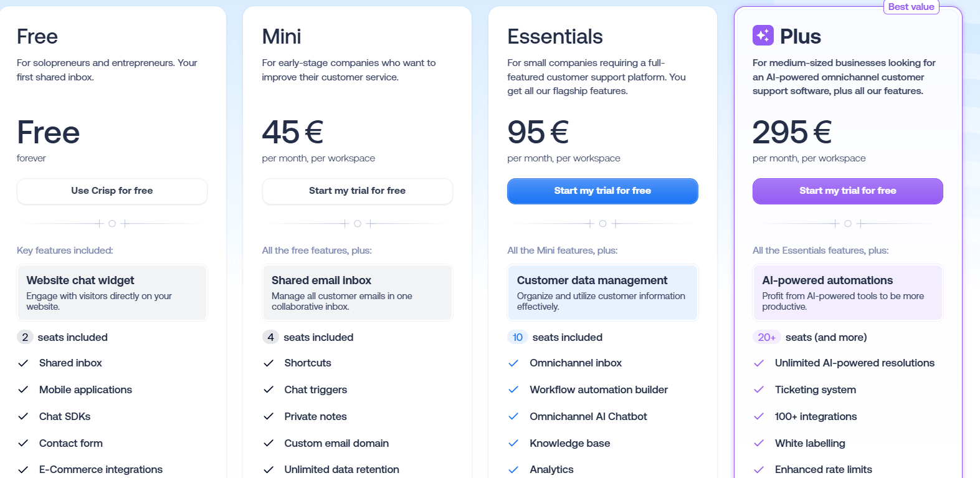The height and width of the screenshot is (478, 980).
Task: Click the sparkle AI icon beside Plus
Action: (x=763, y=36)
